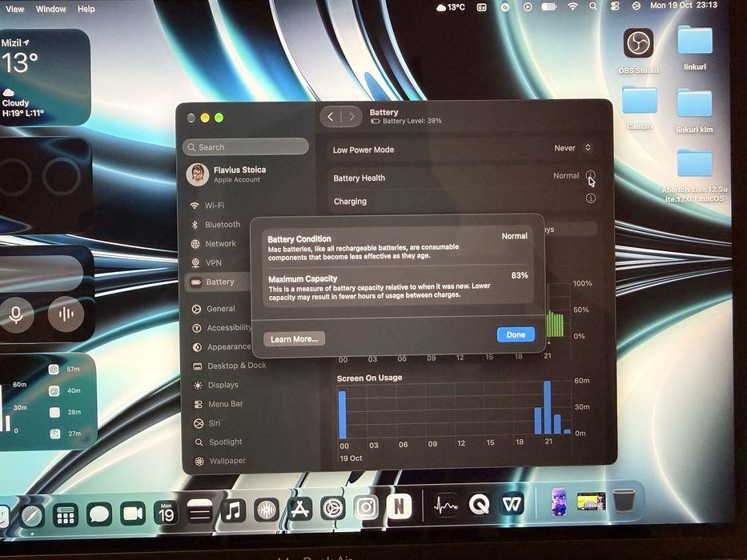This screenshot has height=560, width=747.
Task: Launch Netflix from the Dock
Action: [x=399, y=506]
